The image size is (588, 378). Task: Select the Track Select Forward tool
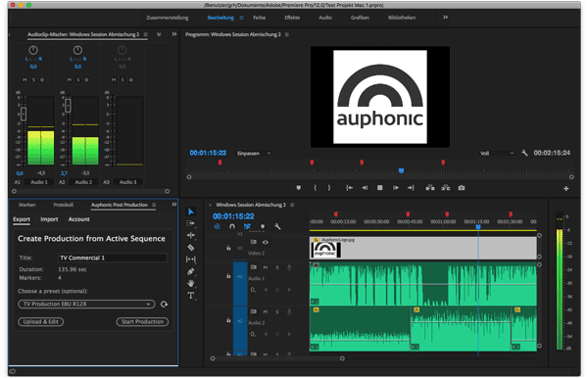click(x=191, y=223)
